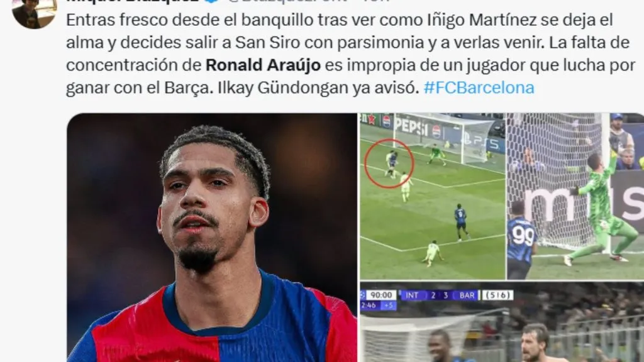The height and width of the screenshot is (362, 644).
Task: Open the Araújo portrait photo
Action: pos(212,237)
